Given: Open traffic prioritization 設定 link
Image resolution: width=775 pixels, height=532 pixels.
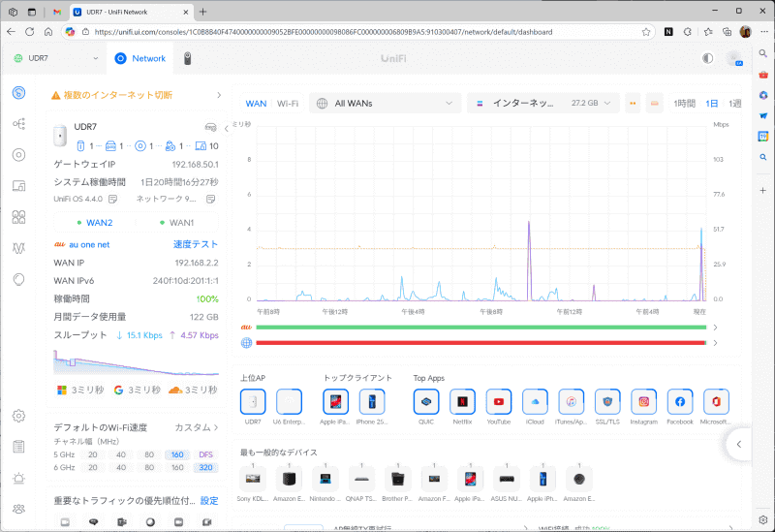Looking at the screenshot, I should (x=209, y=501).
